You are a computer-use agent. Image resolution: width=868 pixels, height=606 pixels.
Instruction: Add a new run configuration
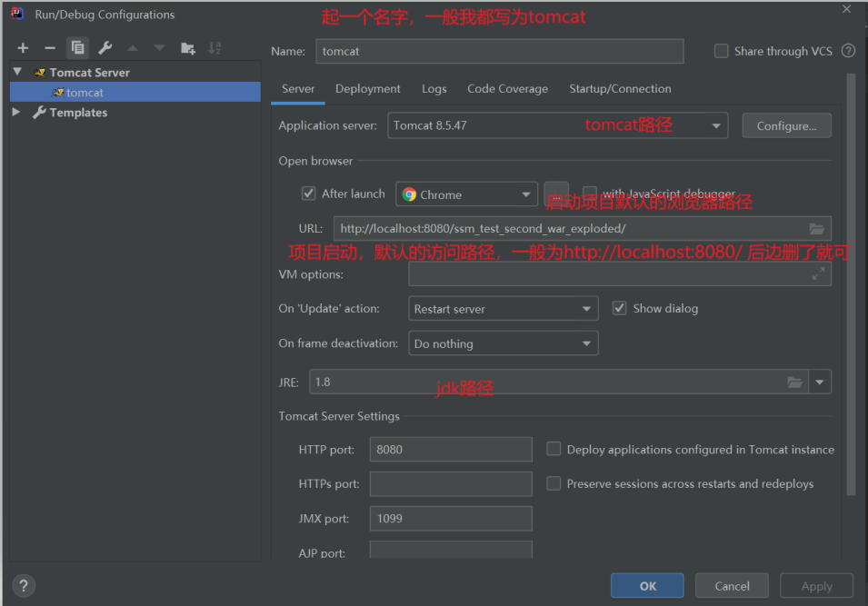22,47
